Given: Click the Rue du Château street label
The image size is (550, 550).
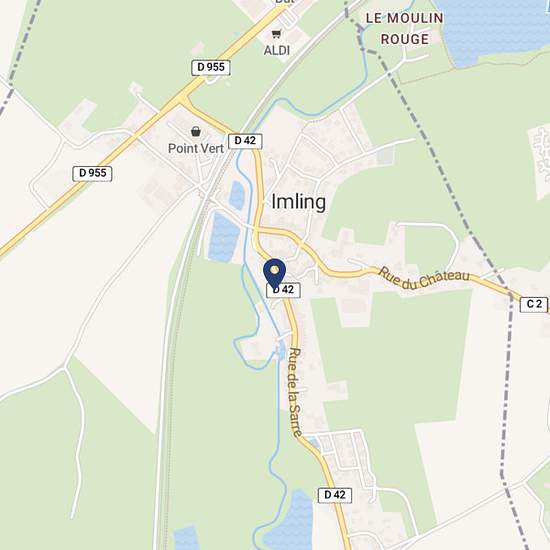Looking at the screenshot, I should point(424,278).
